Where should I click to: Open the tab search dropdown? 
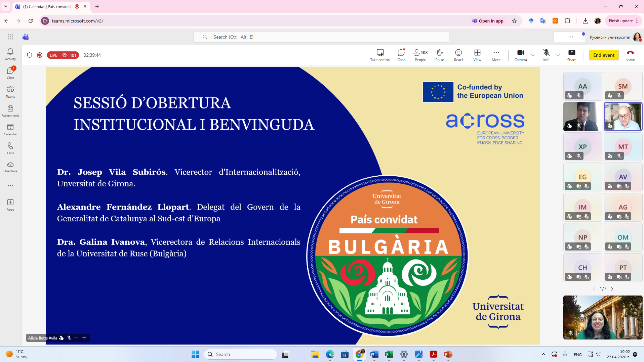tap(6, 6)
